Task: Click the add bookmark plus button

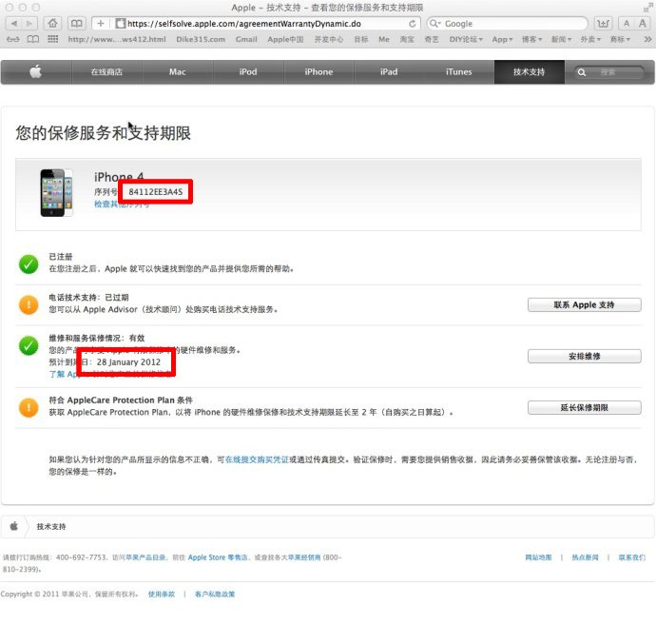Action: point(101,23)
